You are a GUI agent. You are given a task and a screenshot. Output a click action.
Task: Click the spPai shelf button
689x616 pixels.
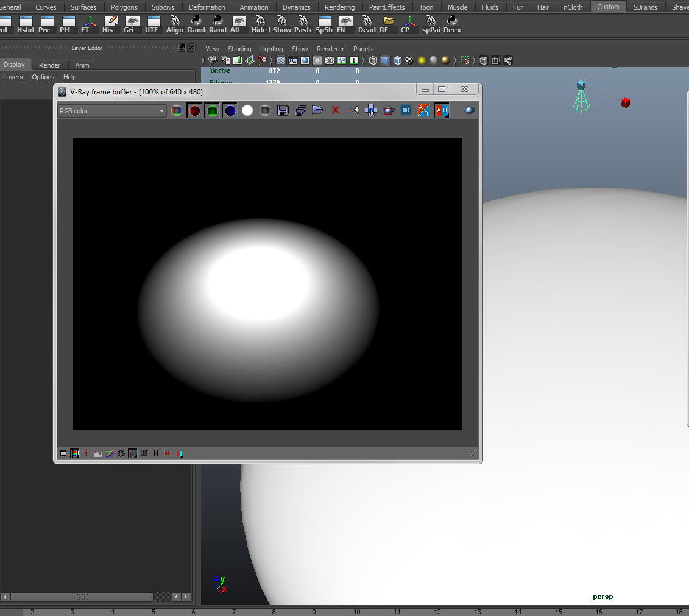click(x=431, y=24)
